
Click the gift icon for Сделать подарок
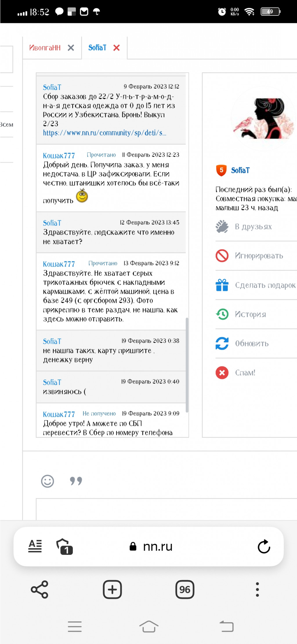pyautogui.click(x=222, y=285)
